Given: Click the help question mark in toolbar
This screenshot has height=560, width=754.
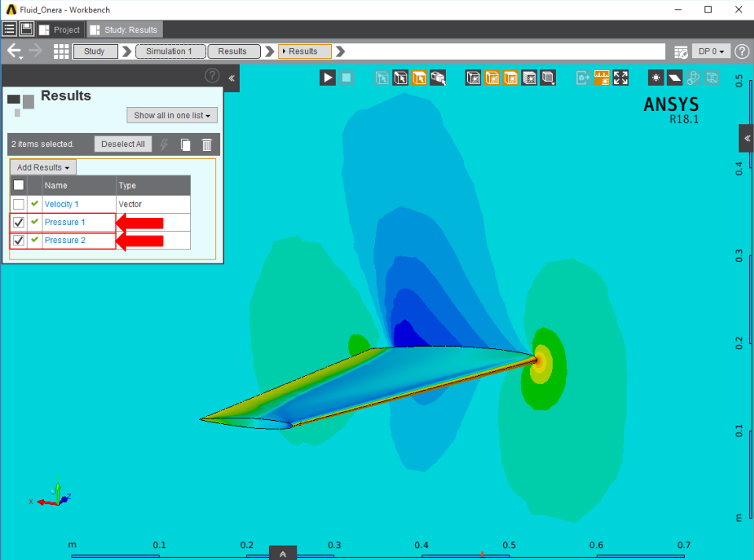Looking at the screenshot, I should click(x=742, y=51).
